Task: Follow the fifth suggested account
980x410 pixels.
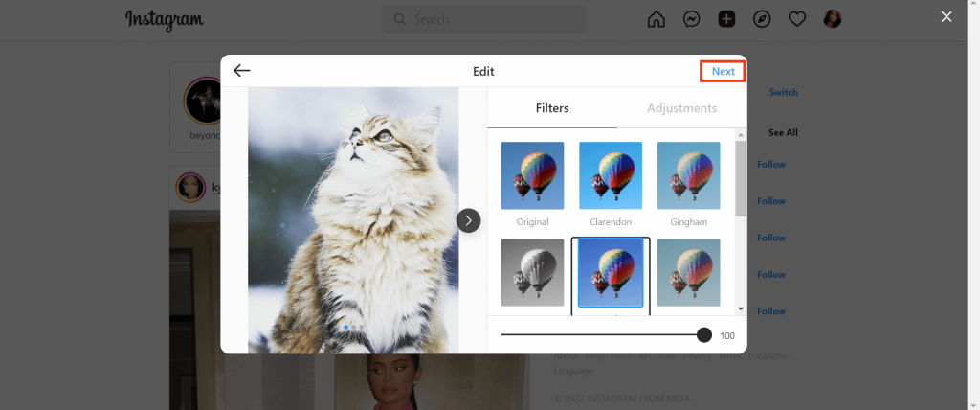Action: pyautogui.click(x=771, y=311)
